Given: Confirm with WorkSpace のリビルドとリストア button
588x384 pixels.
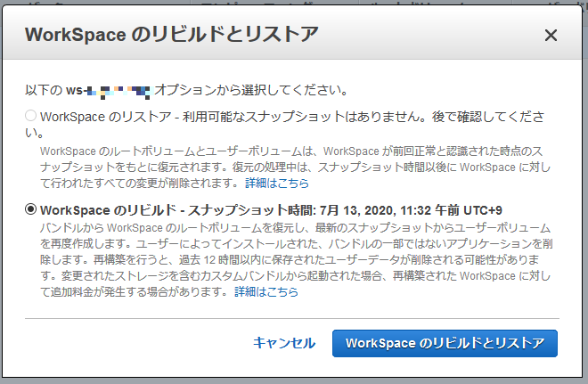Looking at the screenshot, I should [445, 343].
